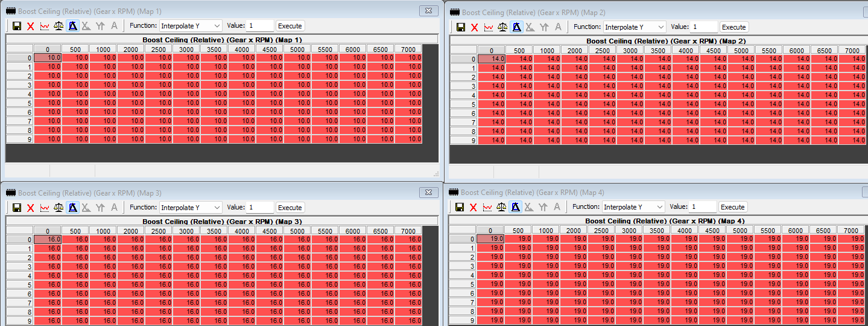
Task: Open the Function dropdown in Map 2 window
Action: [635, 27]
